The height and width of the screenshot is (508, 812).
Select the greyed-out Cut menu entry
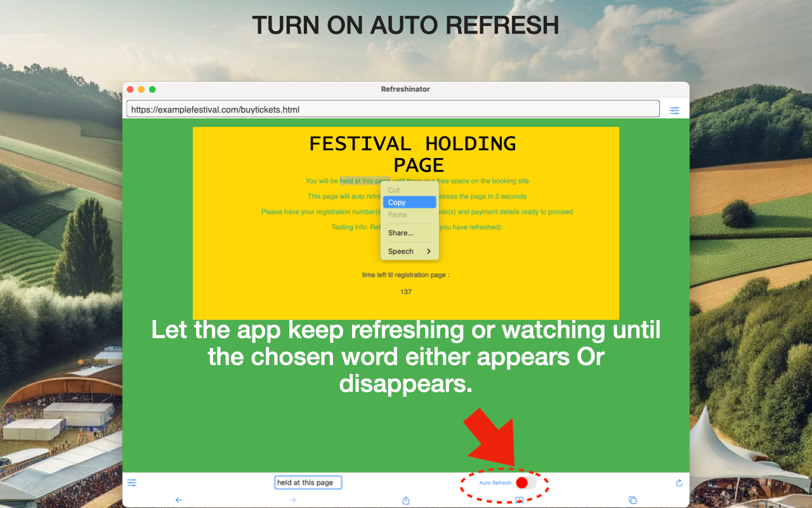pyautogui.click(x=409, y=190)
